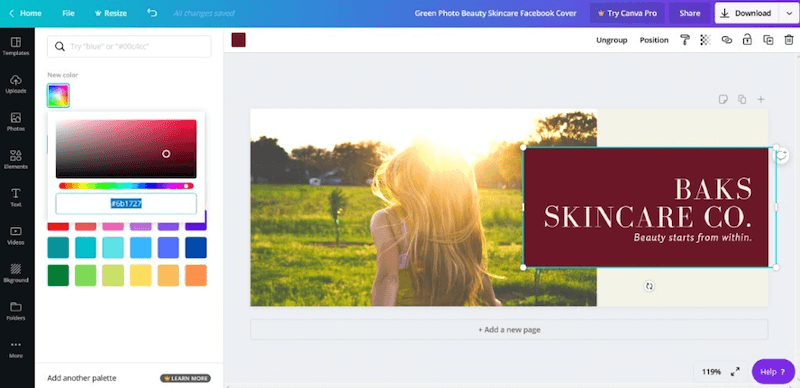Open the Resize menu
800x388 pixels.
[x=111, y=13]
